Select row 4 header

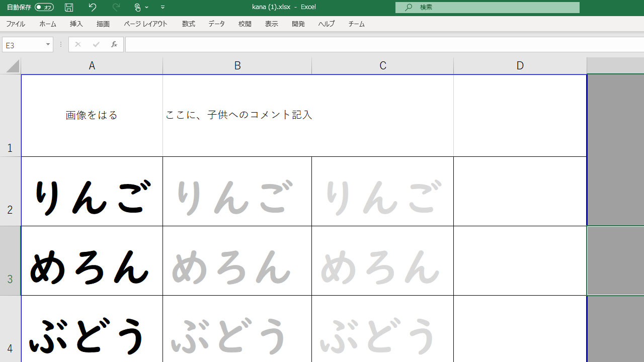coord(10,329)
